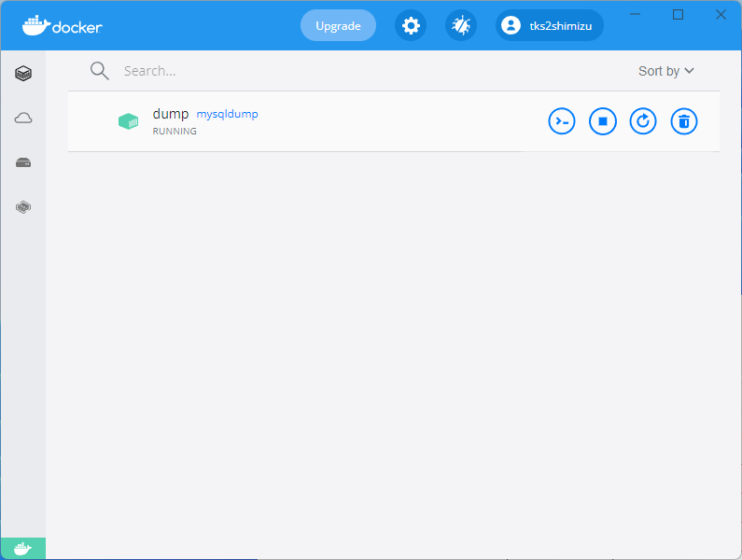
Task: Click the Upgrade button
Action: click(x=339, y=25)
